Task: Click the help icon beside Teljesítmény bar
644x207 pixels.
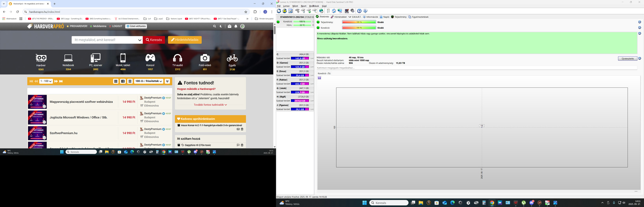Action: [640, 22]
